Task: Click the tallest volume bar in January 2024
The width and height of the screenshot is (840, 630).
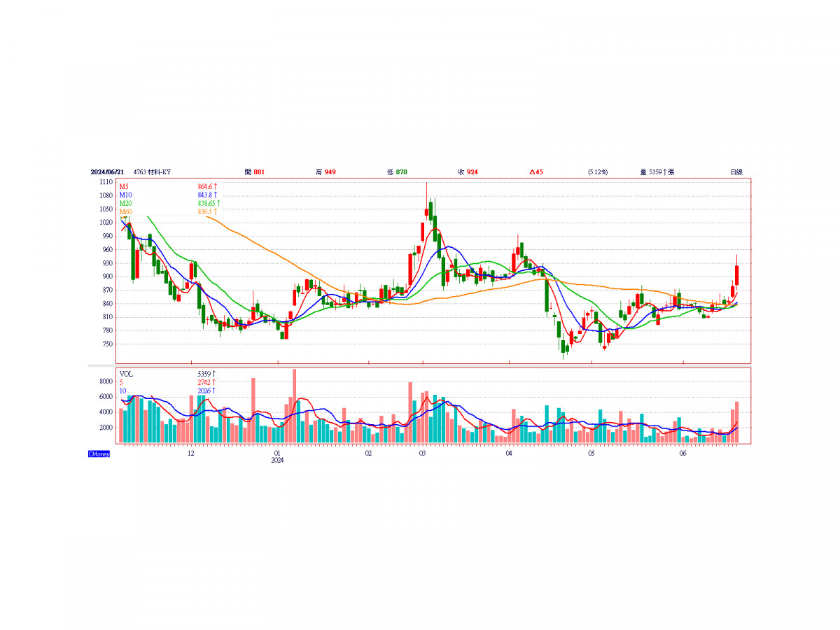Action: click(295, 406)
